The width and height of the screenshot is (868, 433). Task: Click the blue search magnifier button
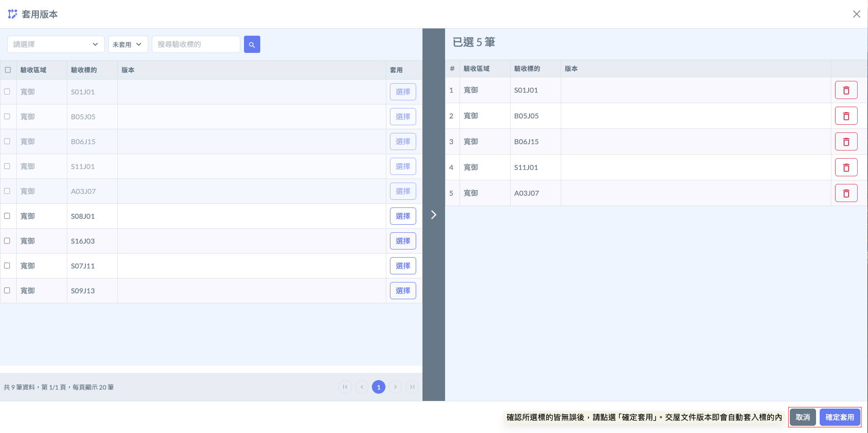point(252,44)
